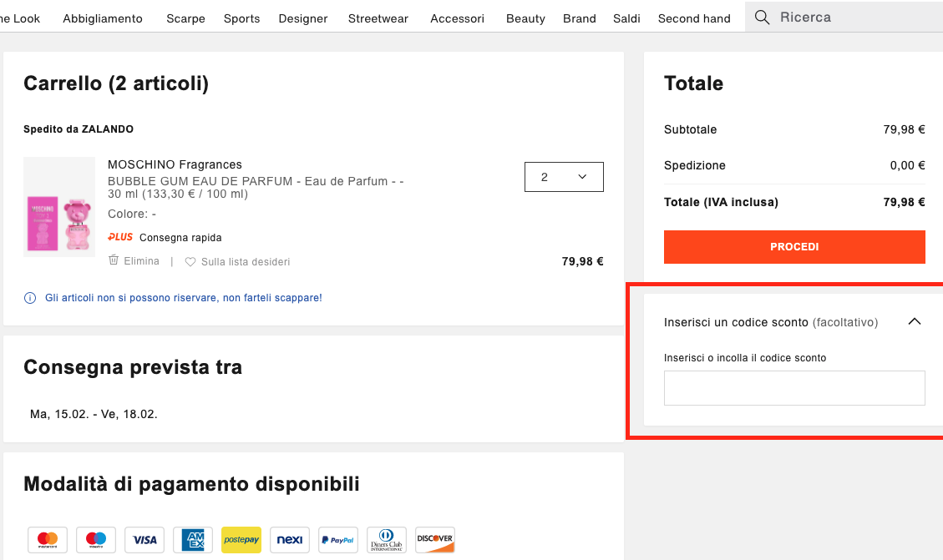
Task: Click the Colore: - text
Action: click(x=132, y=214)
